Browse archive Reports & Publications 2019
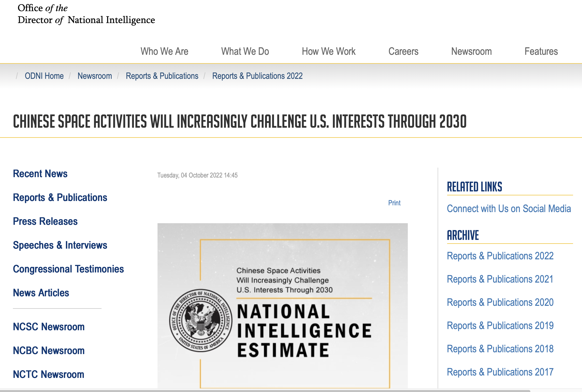This screenshot has height=392, width=582. pos(500,325)
